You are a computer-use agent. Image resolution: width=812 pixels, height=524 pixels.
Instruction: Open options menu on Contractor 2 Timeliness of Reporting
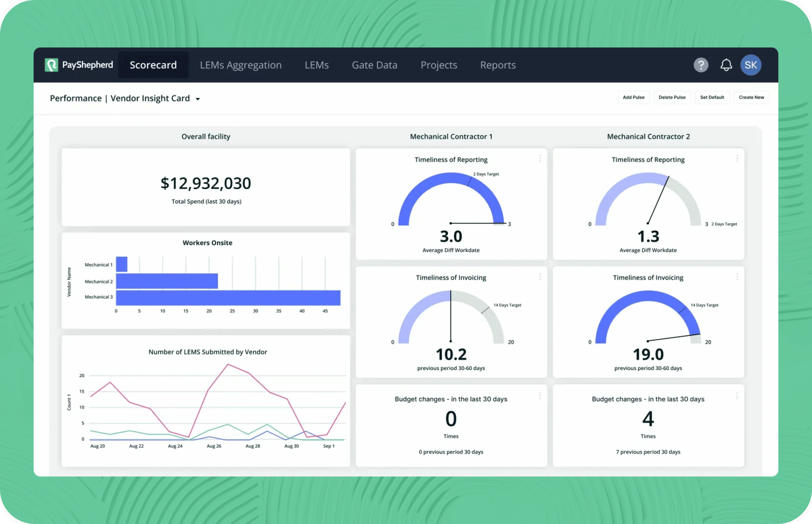click(x=737, y=159)
